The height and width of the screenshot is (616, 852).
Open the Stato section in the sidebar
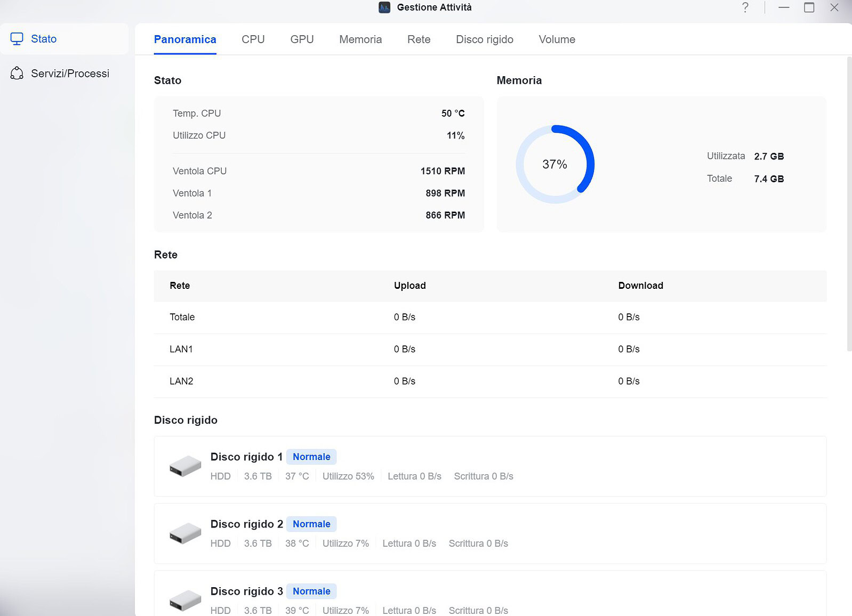[65, 39]
